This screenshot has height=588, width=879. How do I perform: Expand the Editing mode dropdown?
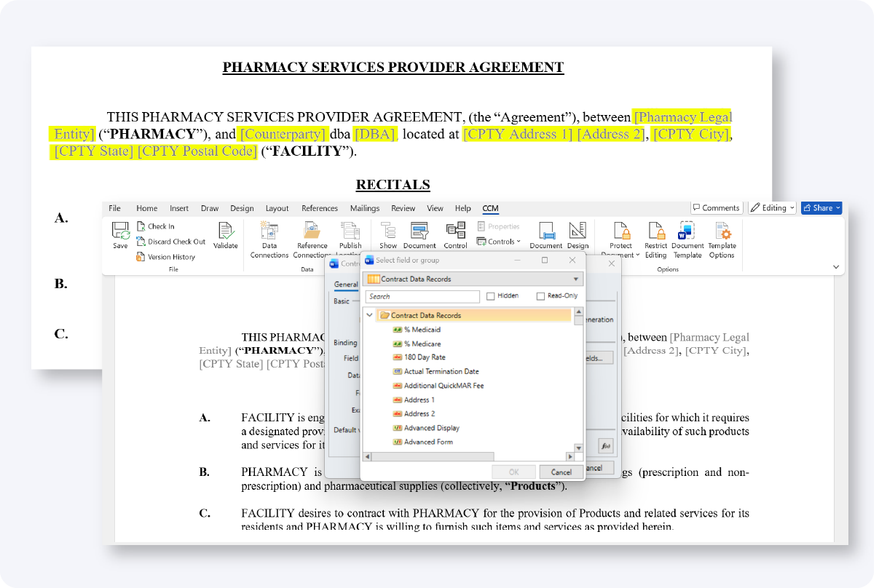(x=773, y=208)
